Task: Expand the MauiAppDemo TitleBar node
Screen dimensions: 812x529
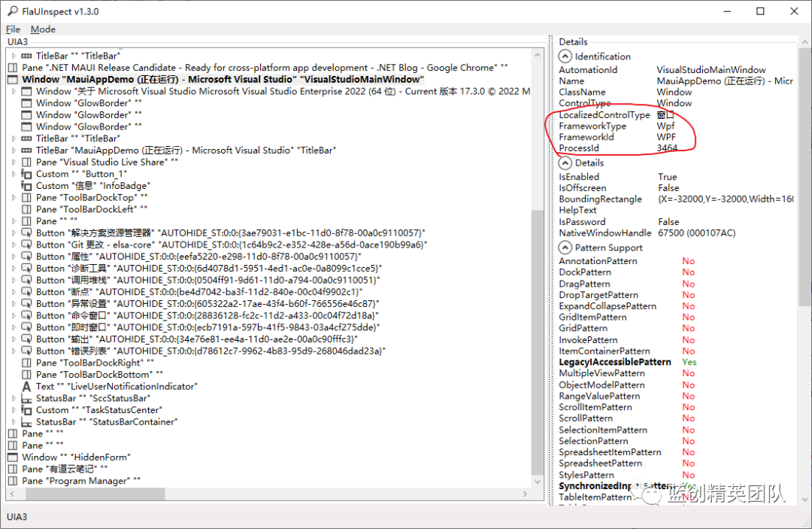Action: coord(14,150)
